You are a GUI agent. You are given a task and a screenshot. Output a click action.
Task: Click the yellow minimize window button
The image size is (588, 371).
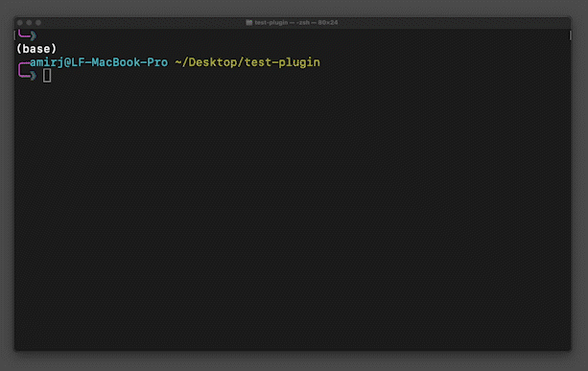coord(29,23)
